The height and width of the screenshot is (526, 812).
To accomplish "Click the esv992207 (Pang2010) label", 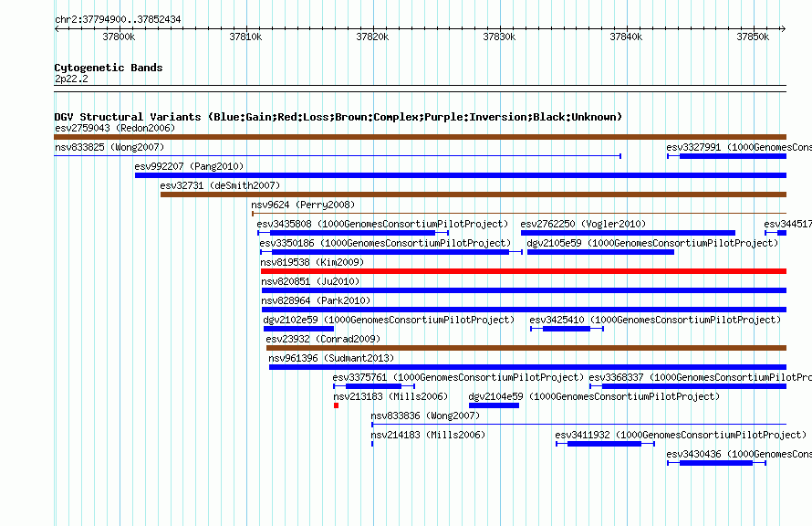I will coord(189,166).
